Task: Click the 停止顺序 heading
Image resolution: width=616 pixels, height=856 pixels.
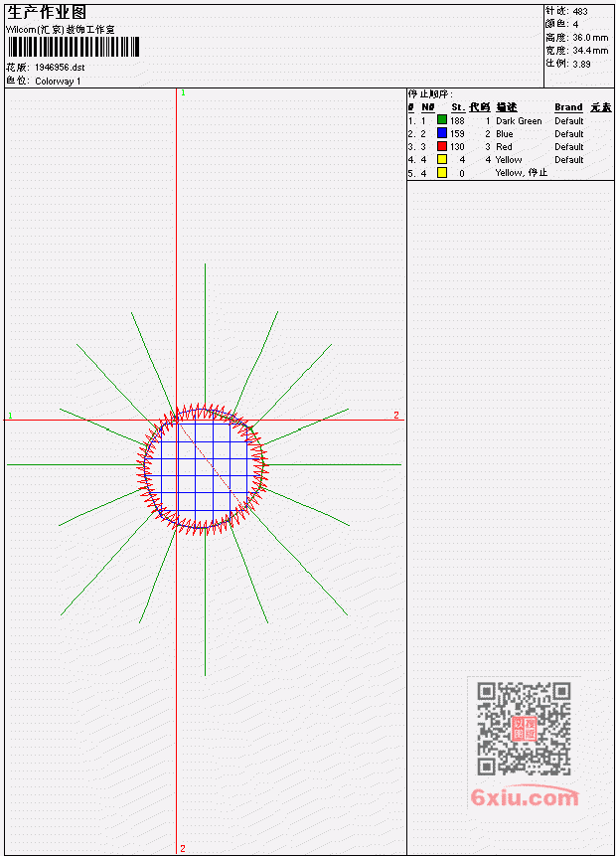Action: [430, 93]
